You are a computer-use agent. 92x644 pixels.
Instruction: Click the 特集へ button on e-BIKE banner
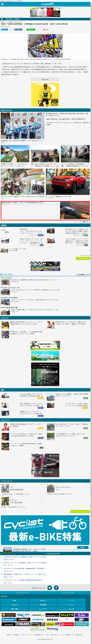click(x=83, y=547)
